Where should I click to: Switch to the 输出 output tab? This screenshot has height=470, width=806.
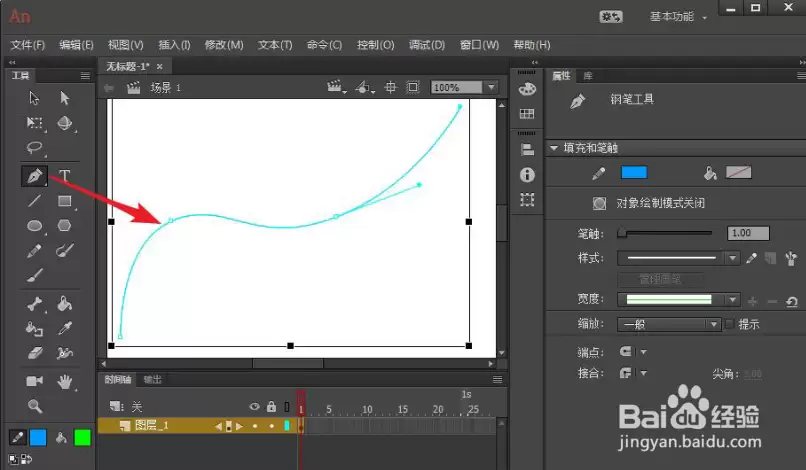click(152, 379)
